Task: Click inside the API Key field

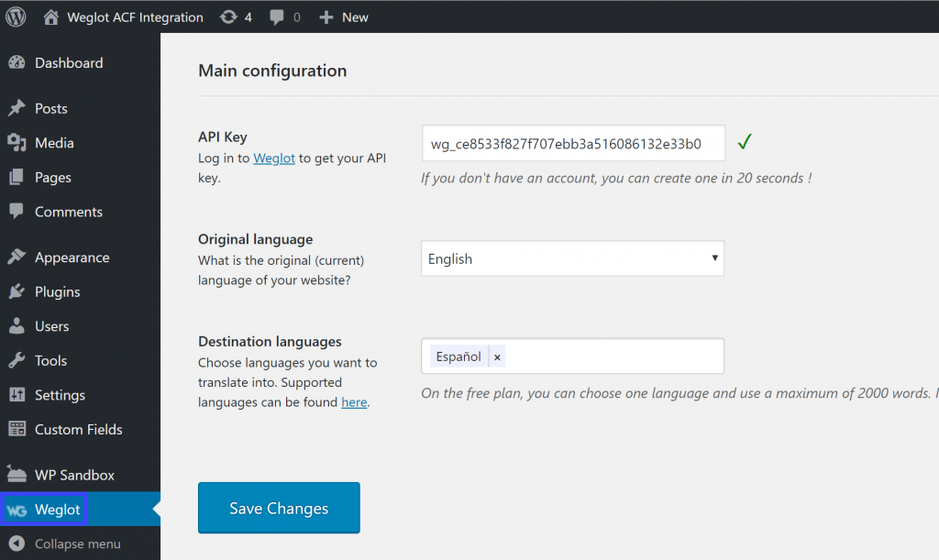Action: pyautogui.click(x=573, y=144)
